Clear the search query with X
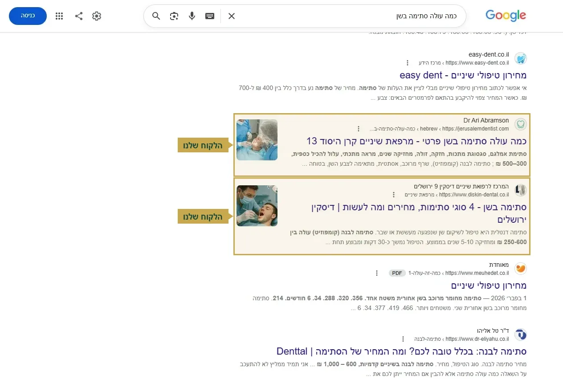Viewport: 563px width, 392px height. pos(232,16)
